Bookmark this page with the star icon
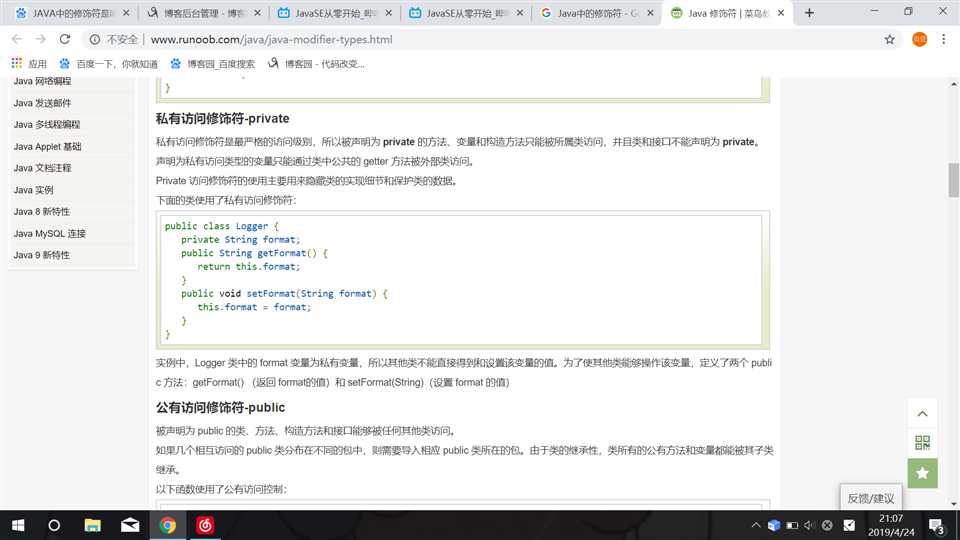This screenshot has height=540, width=960. (890, 39)
